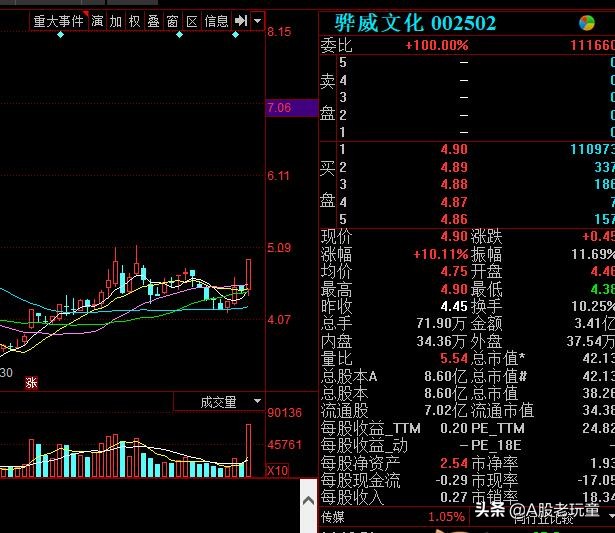Click the 骅威文化 002502 stock title
615x533 pixels.
(415, 23)
